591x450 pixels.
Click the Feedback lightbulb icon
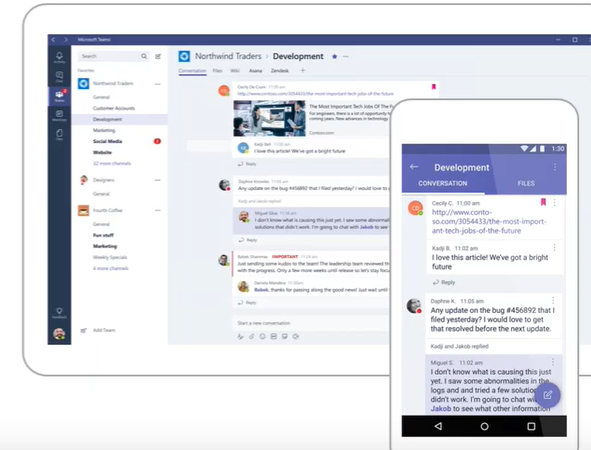59,312
